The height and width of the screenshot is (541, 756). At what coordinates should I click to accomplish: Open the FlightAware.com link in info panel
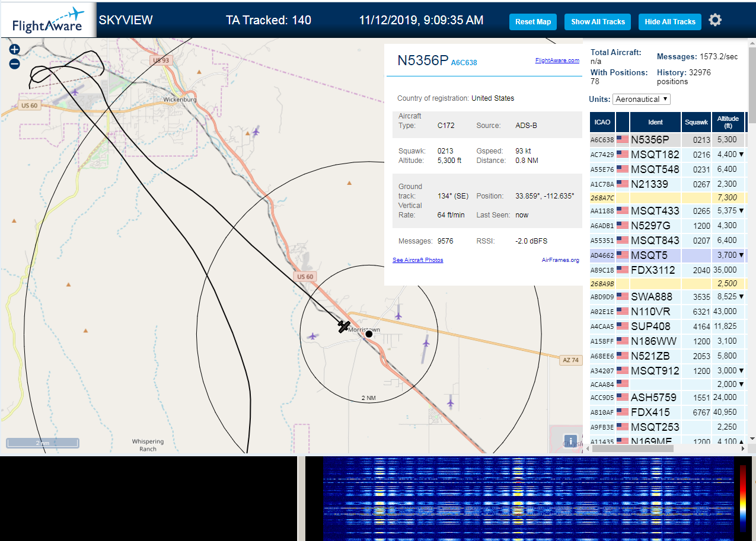[x=557, y=60]
